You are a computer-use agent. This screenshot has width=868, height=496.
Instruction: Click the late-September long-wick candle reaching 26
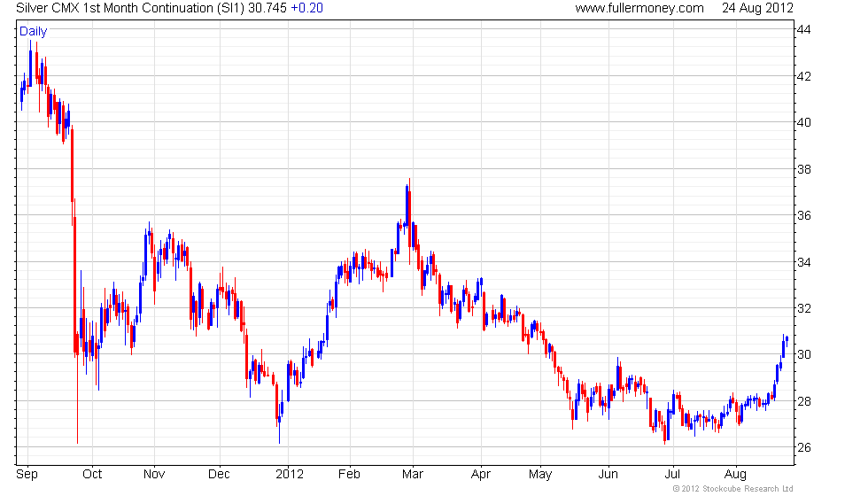click(x=78, y=388)
